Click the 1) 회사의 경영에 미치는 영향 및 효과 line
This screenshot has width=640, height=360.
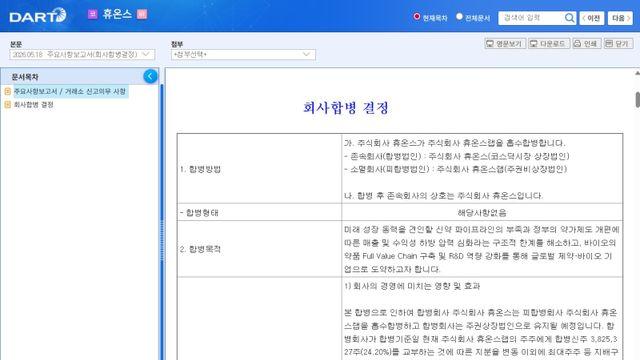[x=412, y=286]
